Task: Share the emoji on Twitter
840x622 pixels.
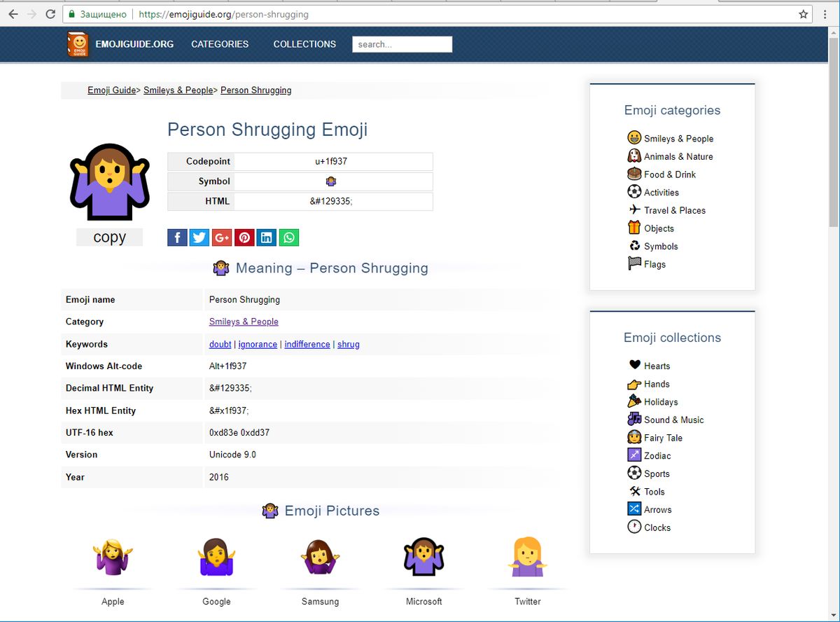Action: click(x=199, y=237)
